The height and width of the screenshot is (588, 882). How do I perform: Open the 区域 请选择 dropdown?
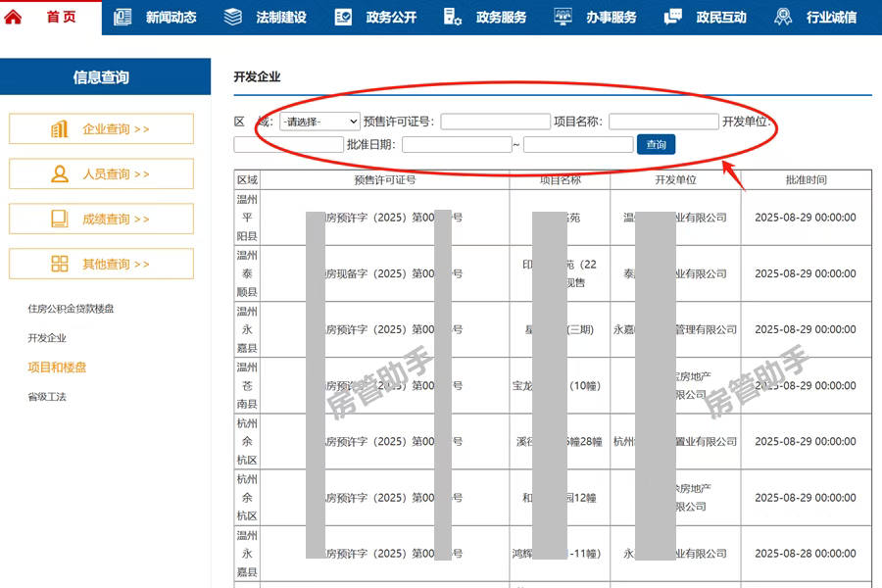pyautogui.click(x=320, y=122)
